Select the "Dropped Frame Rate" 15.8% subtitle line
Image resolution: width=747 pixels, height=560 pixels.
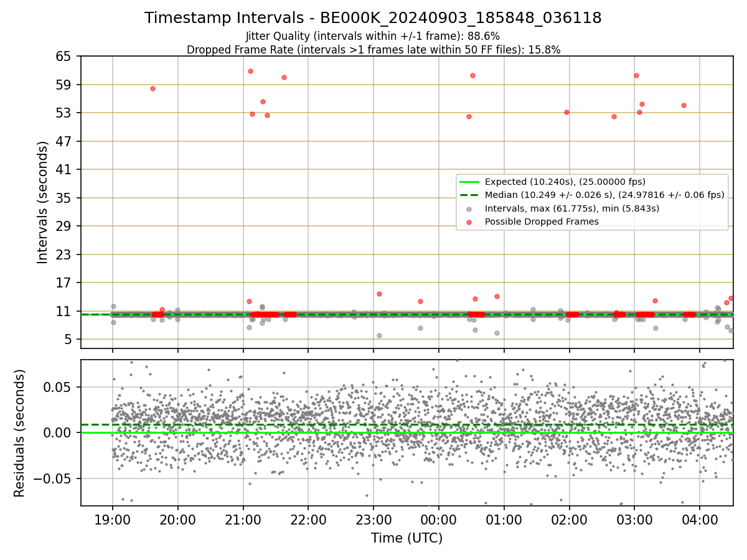coord(374,50)
